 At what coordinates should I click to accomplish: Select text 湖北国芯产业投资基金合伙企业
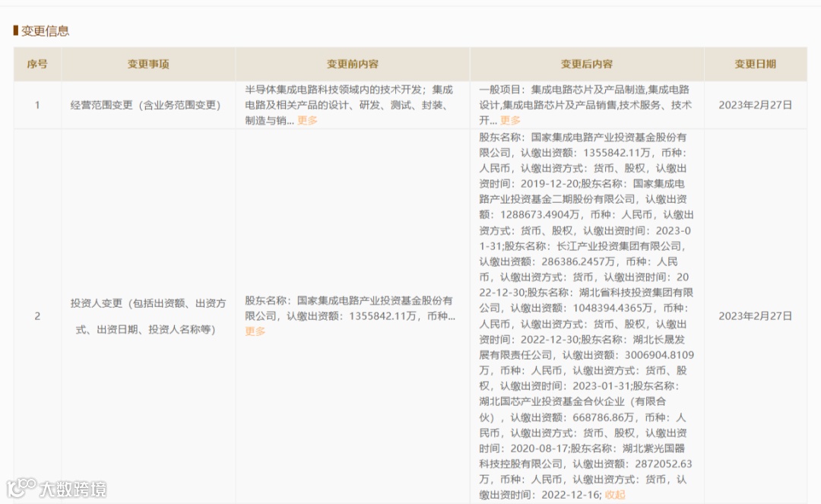point(552,401)
